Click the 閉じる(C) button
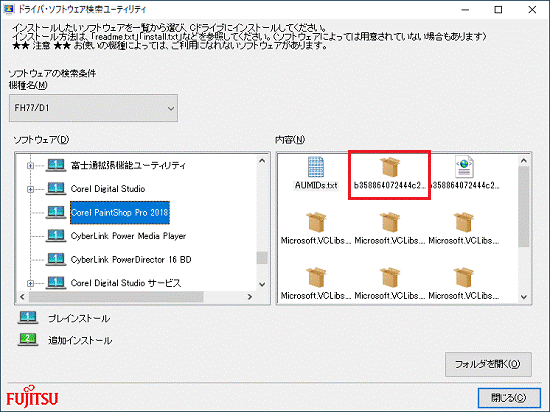The height and width of the screenshot is (412, 550). tap(509, 398)
